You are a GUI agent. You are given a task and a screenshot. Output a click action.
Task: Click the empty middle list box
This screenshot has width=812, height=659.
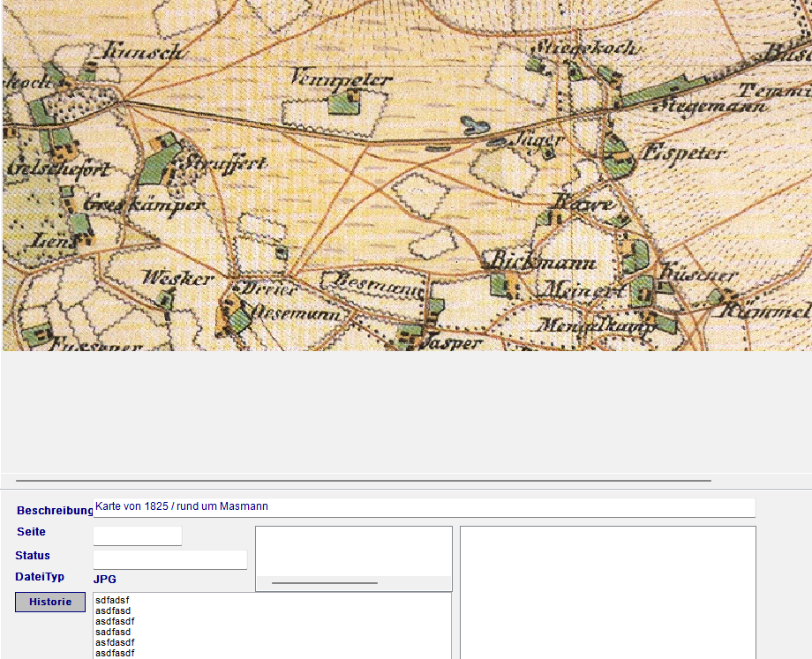[353, 550]
